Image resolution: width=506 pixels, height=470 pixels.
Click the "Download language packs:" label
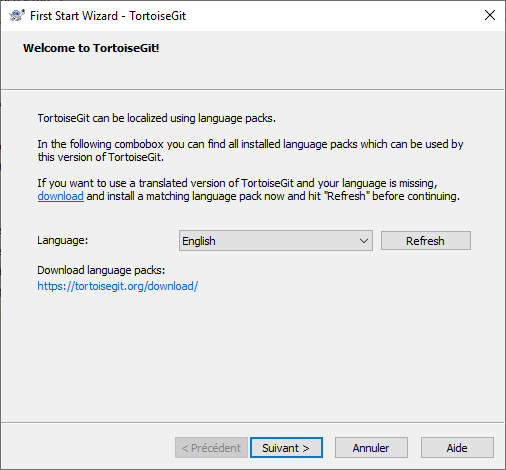click(x=101, y=270)
